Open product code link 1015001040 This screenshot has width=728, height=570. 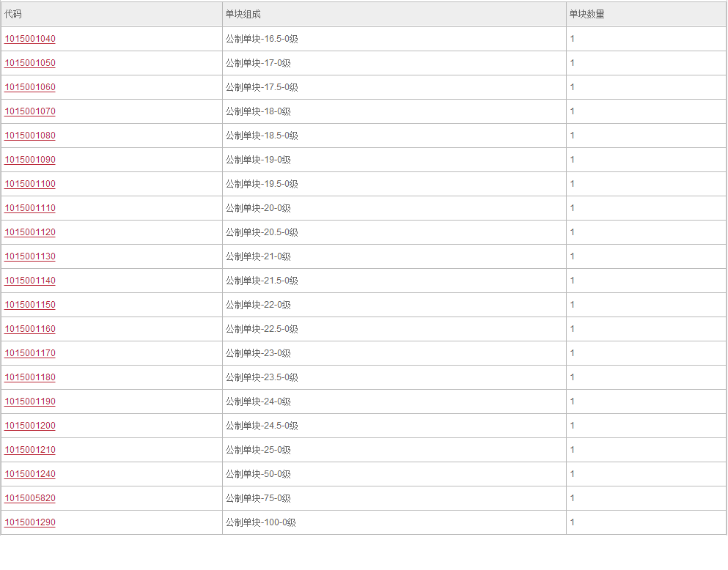coord(30,39)
